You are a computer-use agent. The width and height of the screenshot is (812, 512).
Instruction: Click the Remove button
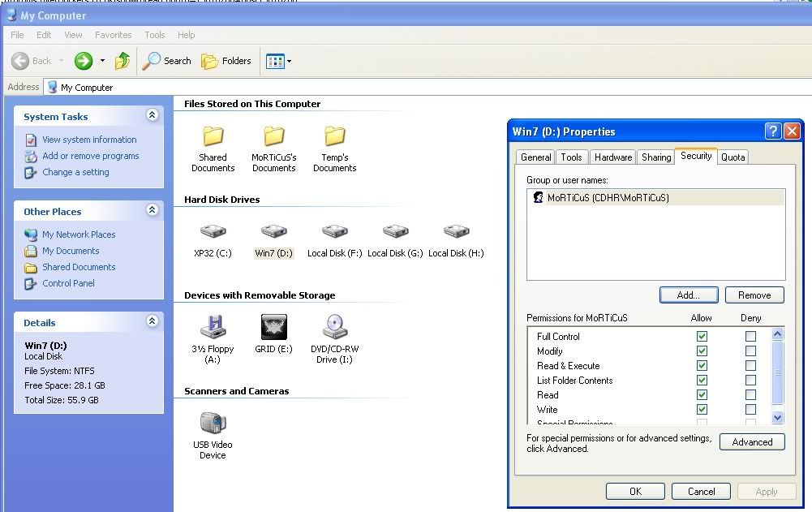coord(754,295)
